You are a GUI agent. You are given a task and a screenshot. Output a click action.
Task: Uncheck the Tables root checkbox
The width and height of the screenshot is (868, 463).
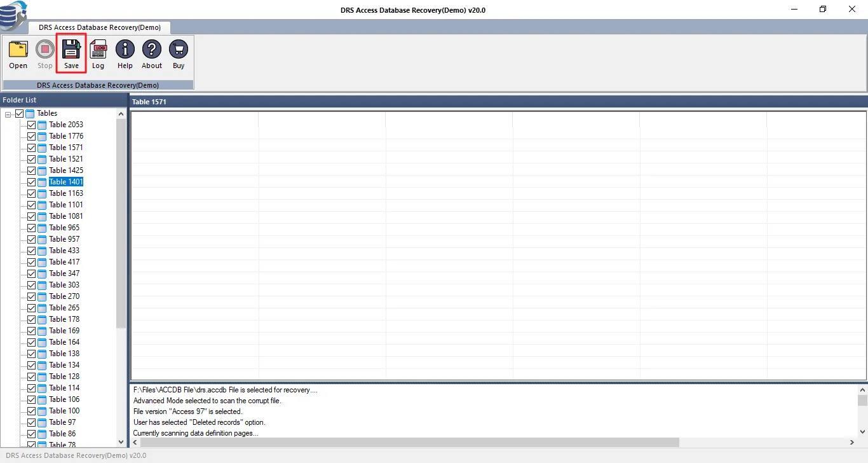19,113
